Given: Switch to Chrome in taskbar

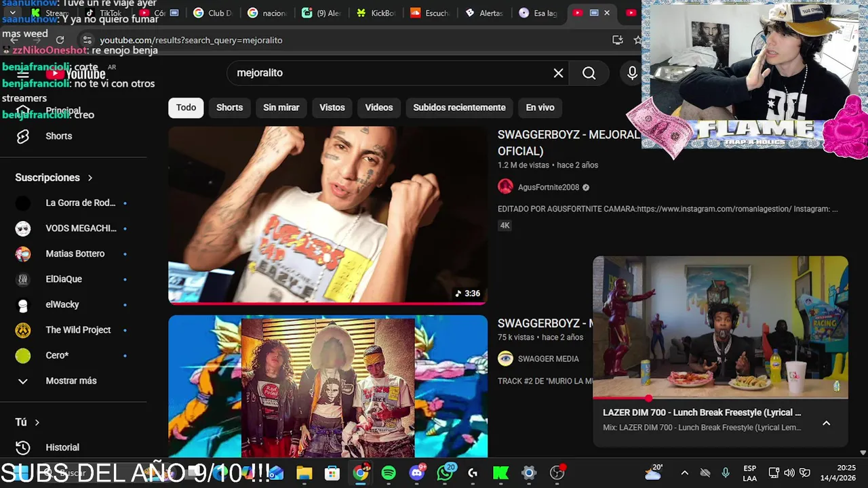Looking at the screenshot, I should [x=361, y=473].
